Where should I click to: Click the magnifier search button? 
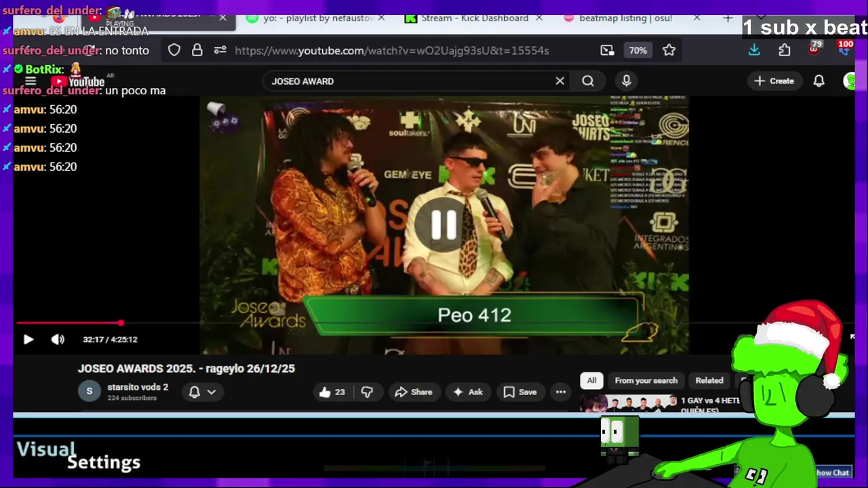[x=588, y=81]
